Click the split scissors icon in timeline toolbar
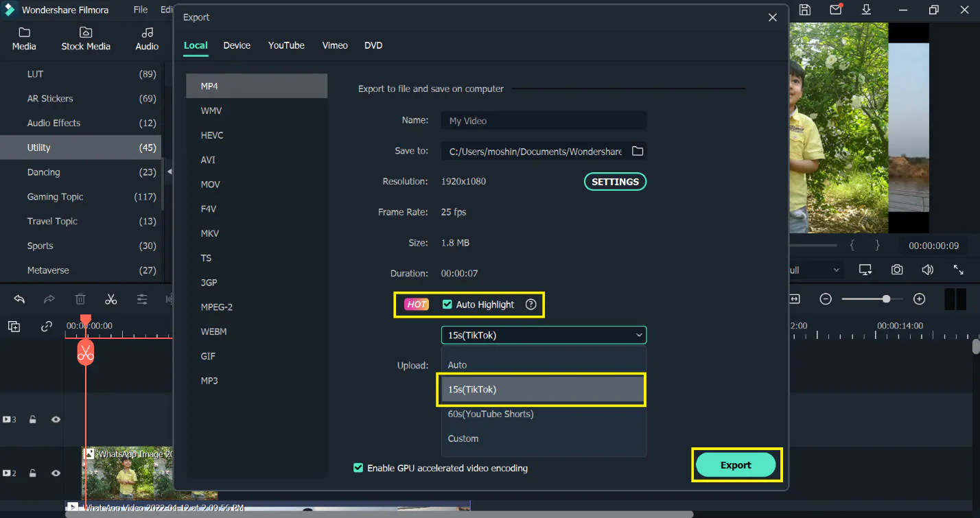980x518 pixels. click(x=111, y=299)
